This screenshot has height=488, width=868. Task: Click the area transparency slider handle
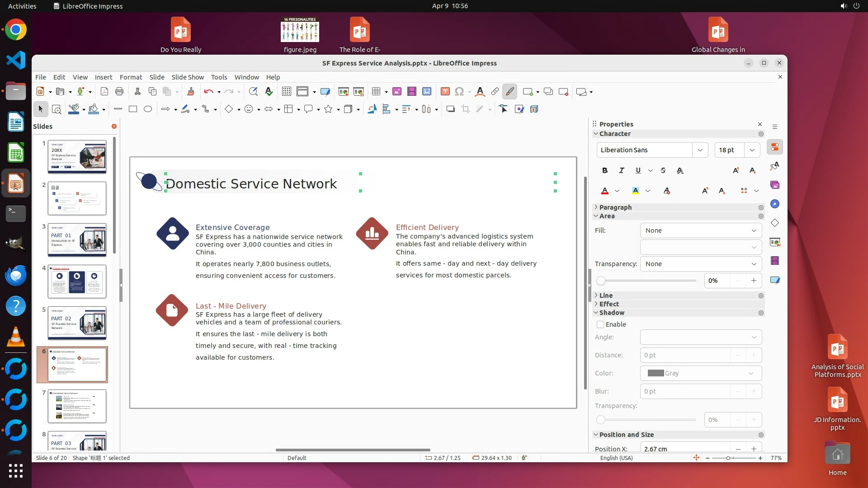pos(601,281)
